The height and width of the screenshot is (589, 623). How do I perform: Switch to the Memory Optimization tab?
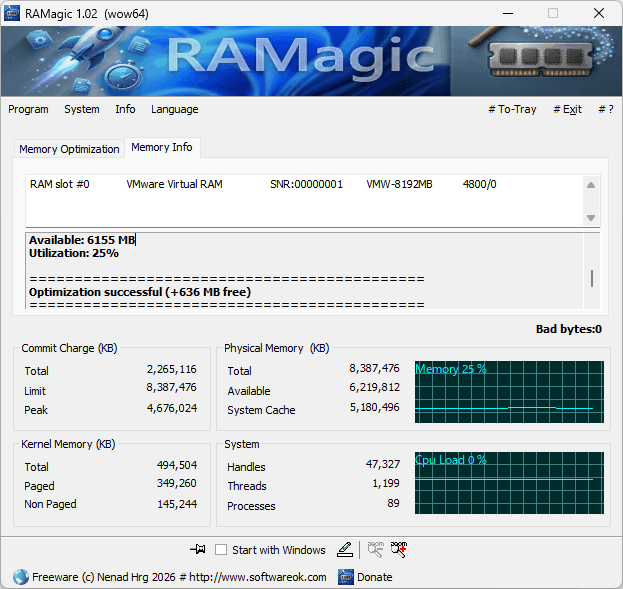click(69, 149)
